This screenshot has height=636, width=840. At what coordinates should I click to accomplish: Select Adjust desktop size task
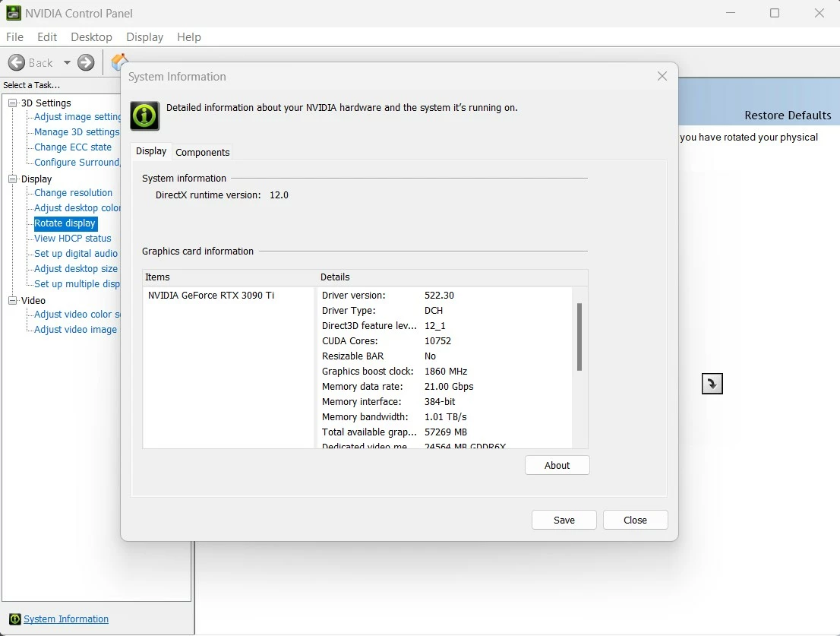(75, 268)
